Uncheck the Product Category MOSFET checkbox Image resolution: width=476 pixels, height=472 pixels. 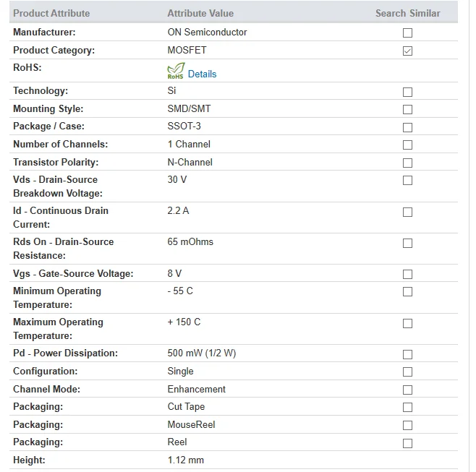point(407,51)
